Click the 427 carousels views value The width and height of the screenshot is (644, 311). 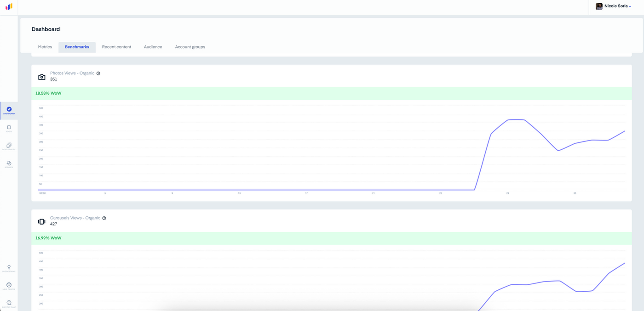54,224
